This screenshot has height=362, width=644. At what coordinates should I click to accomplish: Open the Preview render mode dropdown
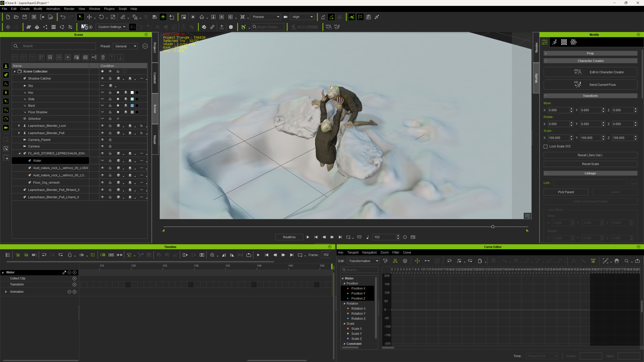pos(266,17)
